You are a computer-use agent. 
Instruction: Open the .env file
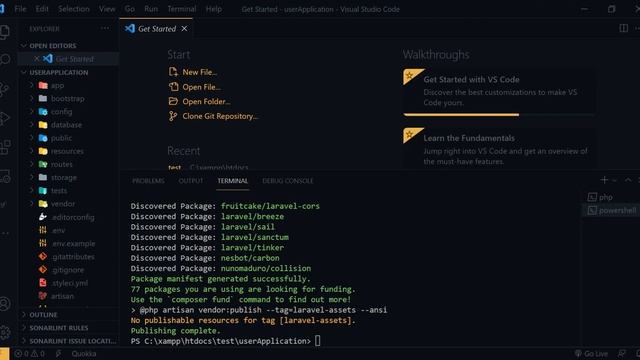coord(58,230)
